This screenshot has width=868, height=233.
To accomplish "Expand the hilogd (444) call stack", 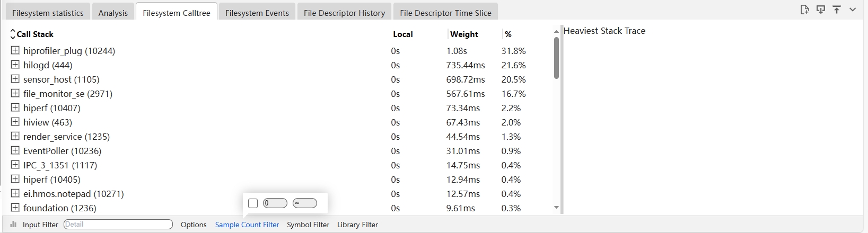I will pyautogui.click(x=15, y=65).
